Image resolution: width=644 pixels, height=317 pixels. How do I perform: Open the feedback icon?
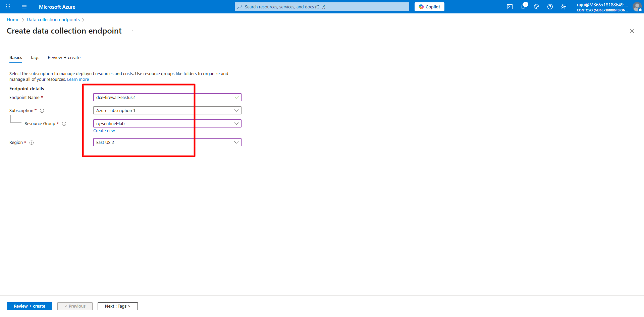pos(563,7)
